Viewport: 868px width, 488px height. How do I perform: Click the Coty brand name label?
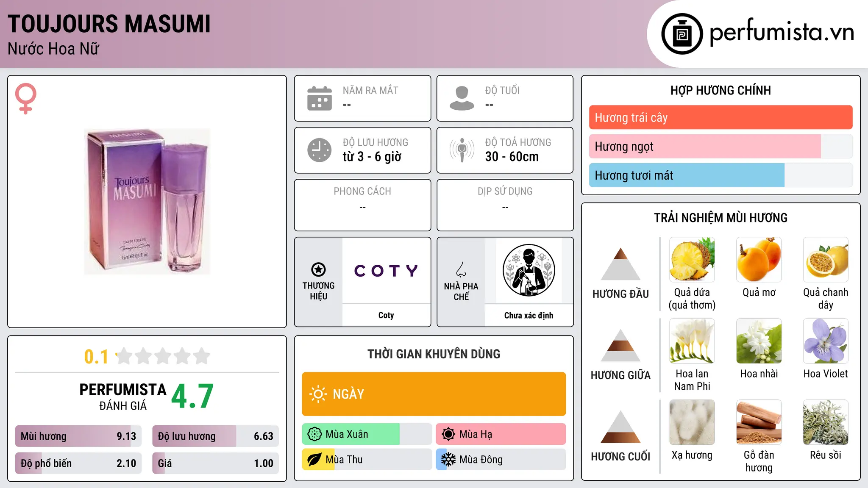coord(386,315)
